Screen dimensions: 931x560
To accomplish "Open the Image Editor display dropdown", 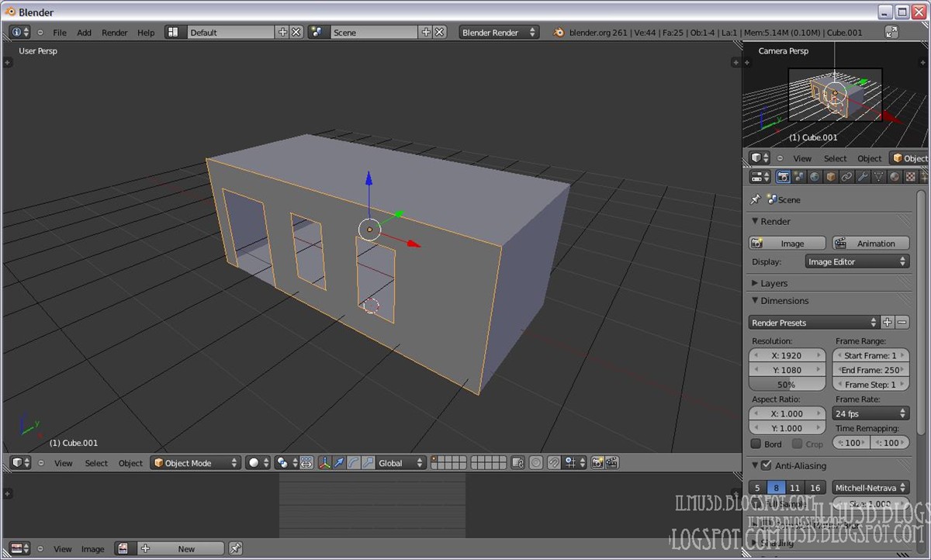I will pyautogui.click(x=857, y=261).
